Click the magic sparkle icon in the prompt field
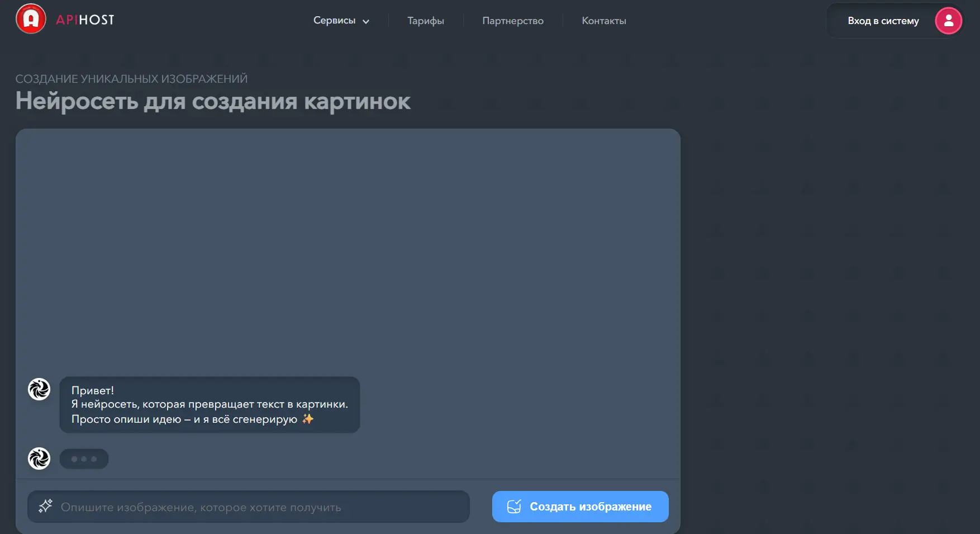980x534 pixels. tap(45, 507)
